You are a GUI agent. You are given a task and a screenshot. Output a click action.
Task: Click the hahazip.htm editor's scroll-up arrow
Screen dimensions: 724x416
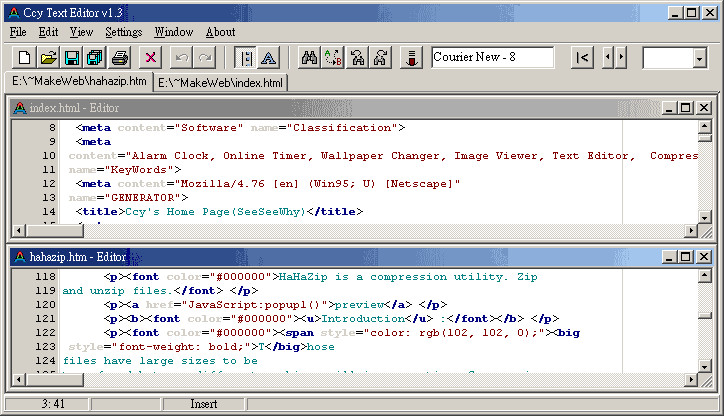tap(705, 275)
